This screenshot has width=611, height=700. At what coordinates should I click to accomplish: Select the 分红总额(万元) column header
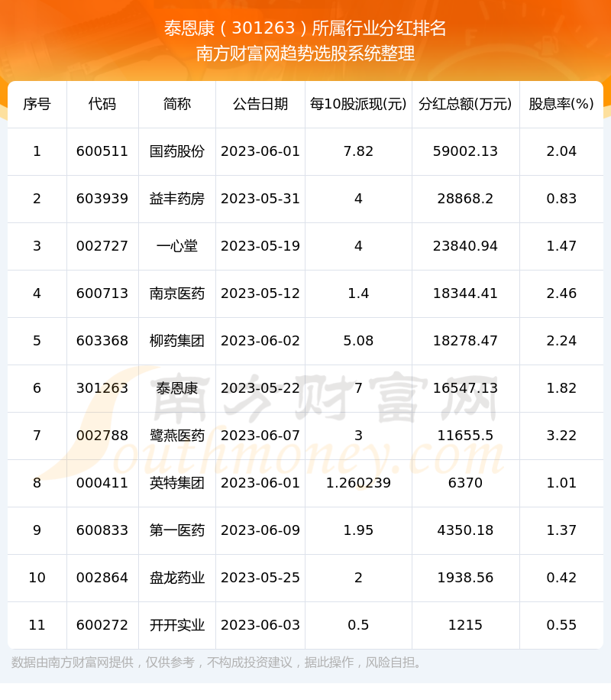click(x=466, y=104)
